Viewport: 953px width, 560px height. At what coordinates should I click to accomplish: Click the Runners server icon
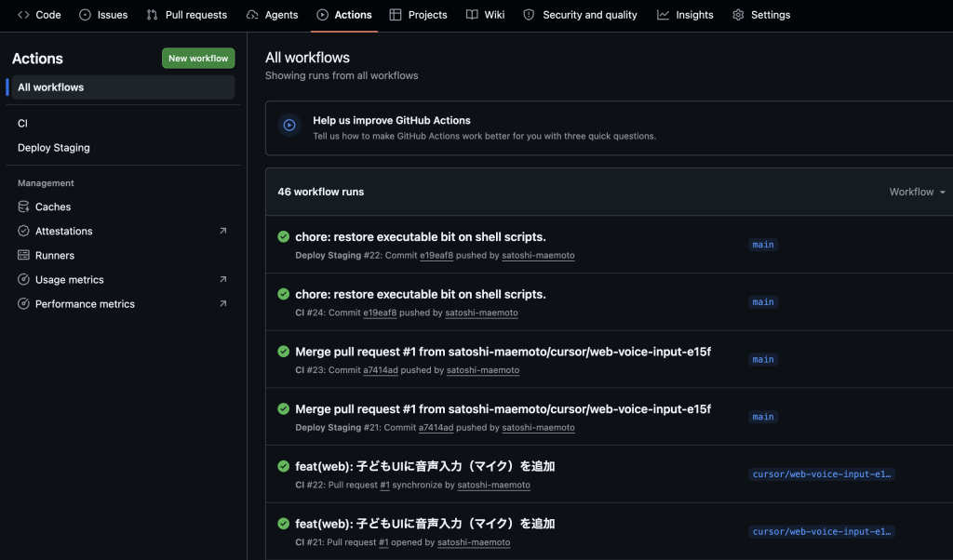(x=23, y=255)
